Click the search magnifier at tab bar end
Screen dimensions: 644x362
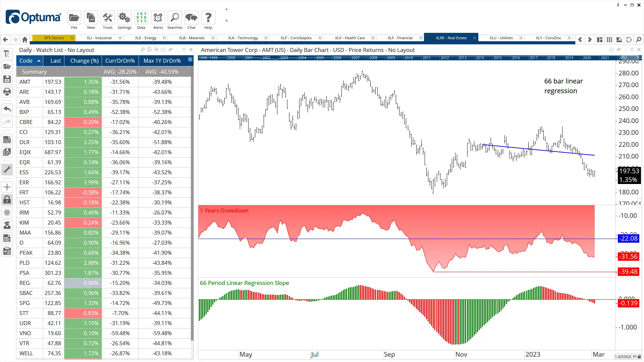pyautogui.click(x=639, y=40)
